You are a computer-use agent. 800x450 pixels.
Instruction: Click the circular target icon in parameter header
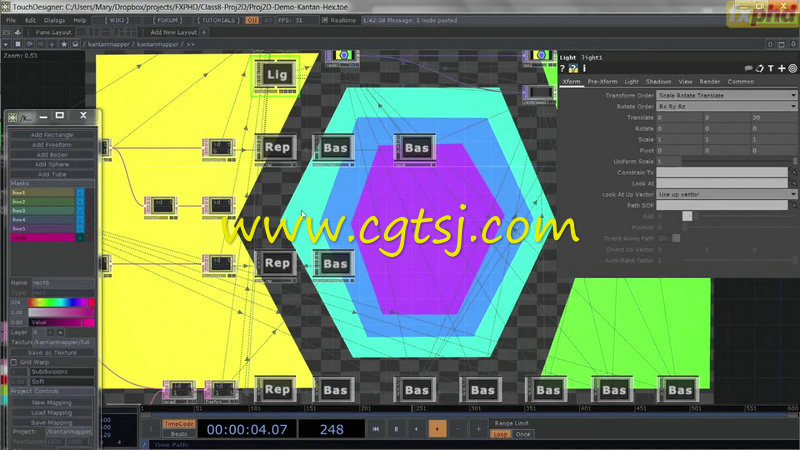pyautogui.click(x=792, y=68)
